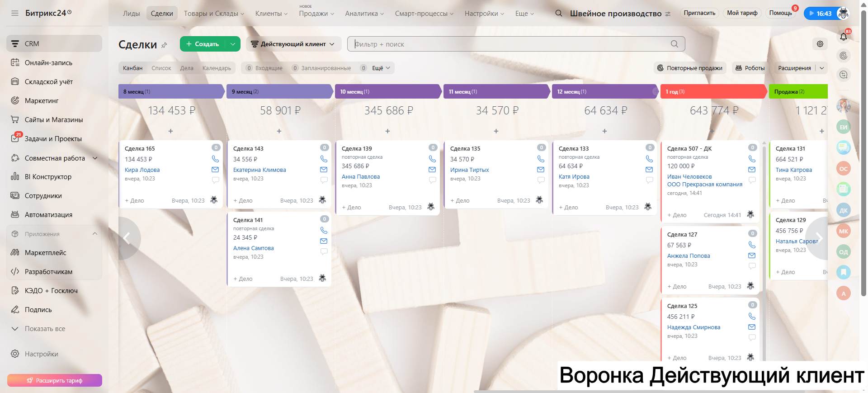Open the Роботы automation button
Image resolution: width=868 pixels, height=393 pixels.
click(x=750, y=68)
